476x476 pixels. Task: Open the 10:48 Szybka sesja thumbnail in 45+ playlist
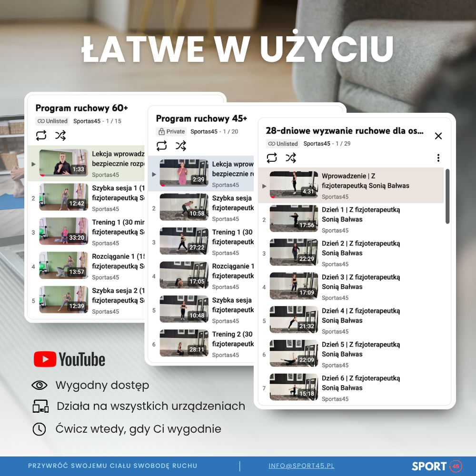[x=184, y=309]
